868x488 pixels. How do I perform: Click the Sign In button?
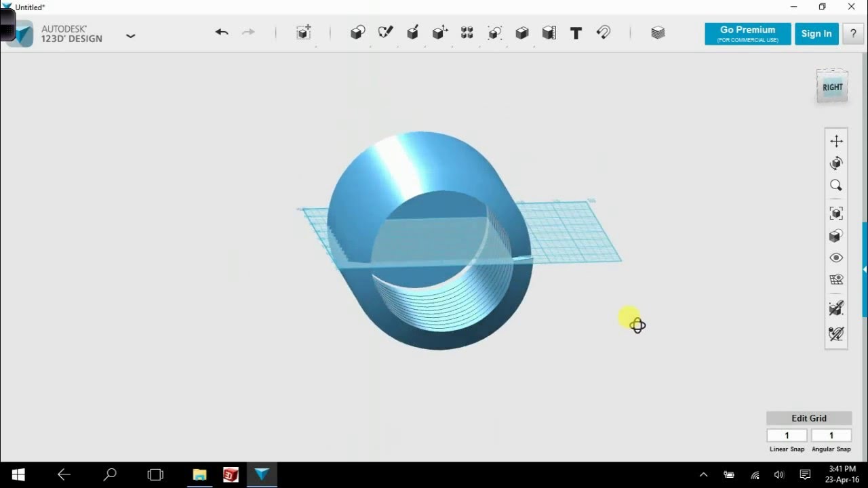click(x=816, y=34)
